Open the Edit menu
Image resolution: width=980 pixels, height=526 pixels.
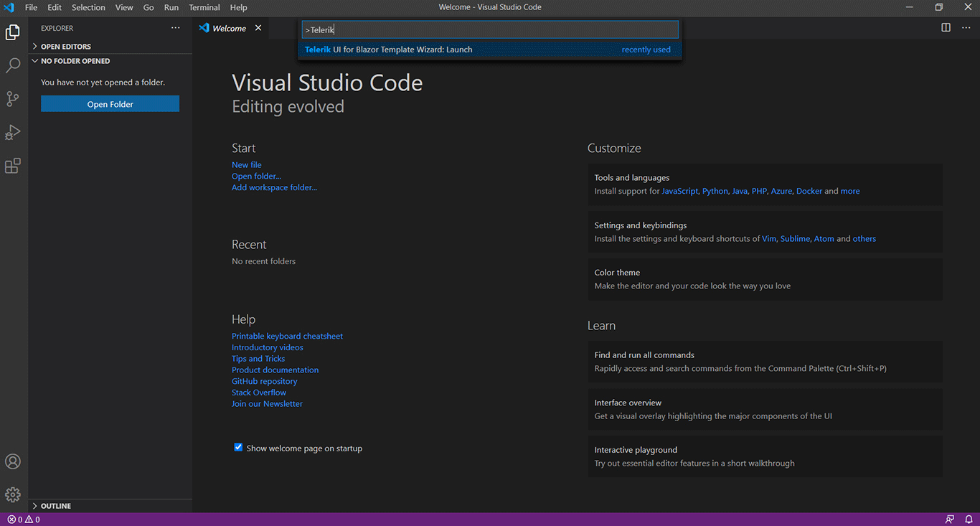tap(55, 7)
